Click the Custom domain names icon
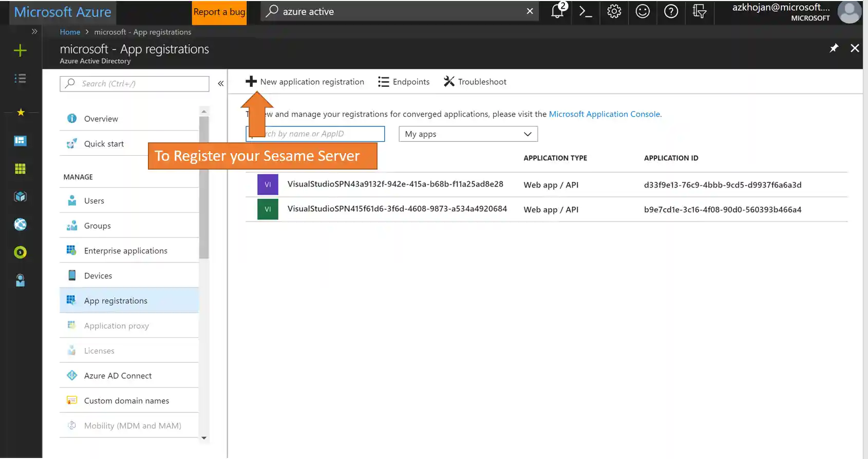Screen dimensions: 868x459 point(72,400)
